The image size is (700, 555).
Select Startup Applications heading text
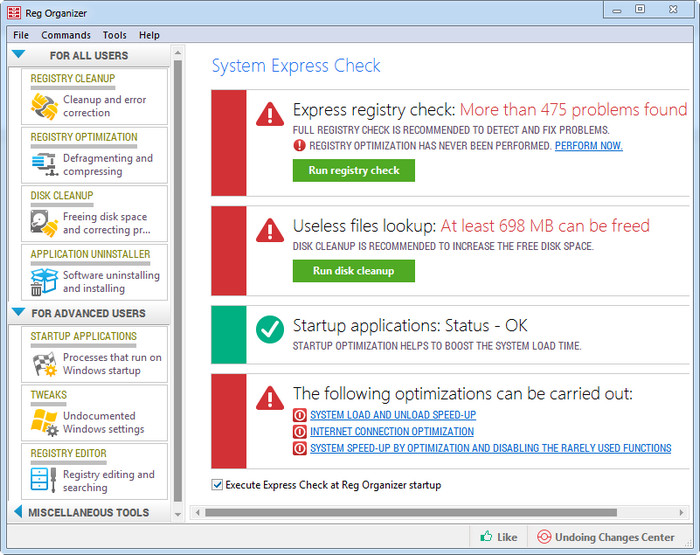point(83,336)
